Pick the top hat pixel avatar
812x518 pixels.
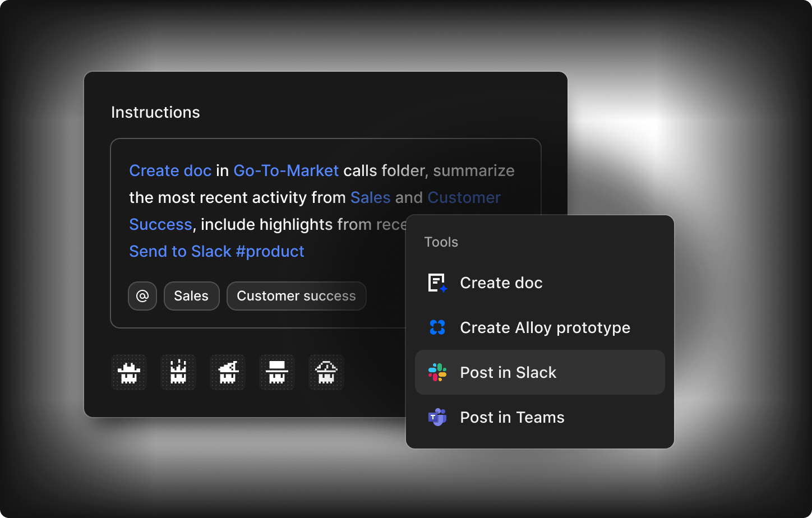277,372
